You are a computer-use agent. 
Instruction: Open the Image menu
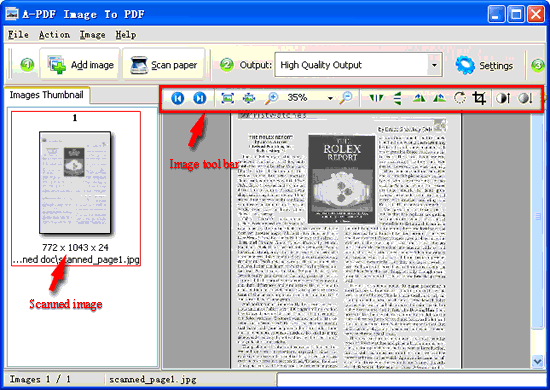[x=93, y=35]
